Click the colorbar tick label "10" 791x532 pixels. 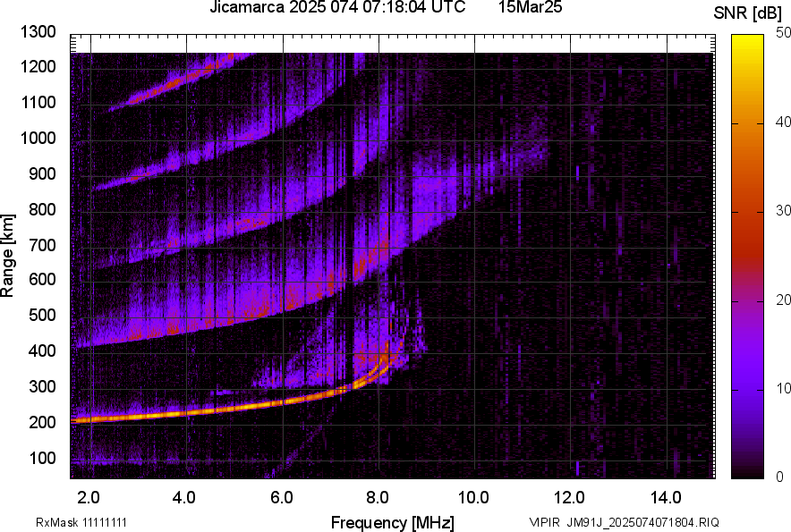click(x=783, y=388)
